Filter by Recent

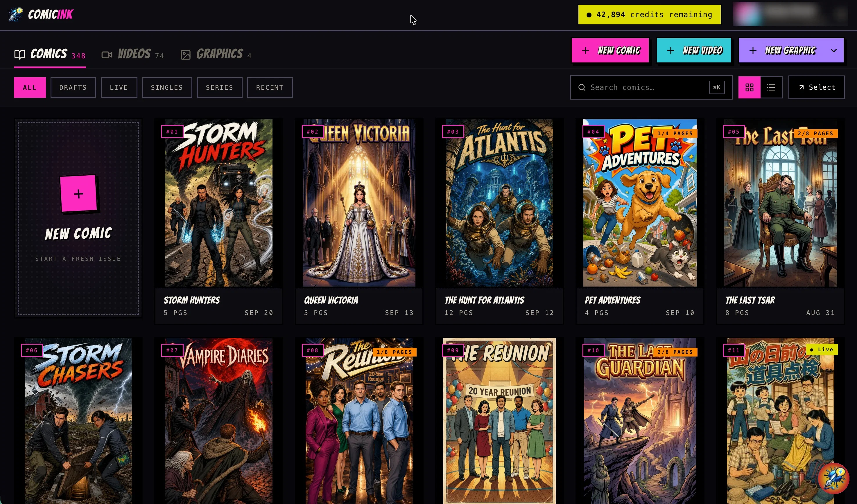[270, 87]
